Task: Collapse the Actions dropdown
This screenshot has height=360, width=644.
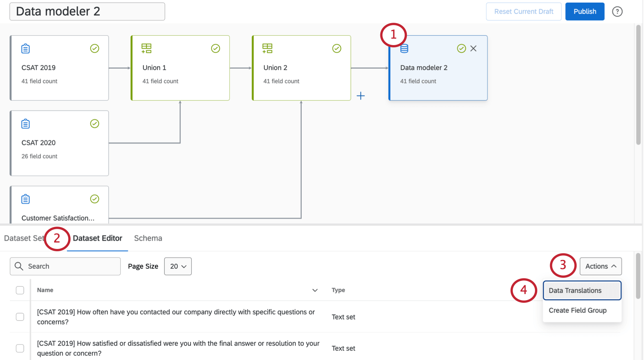Action: 600,266
